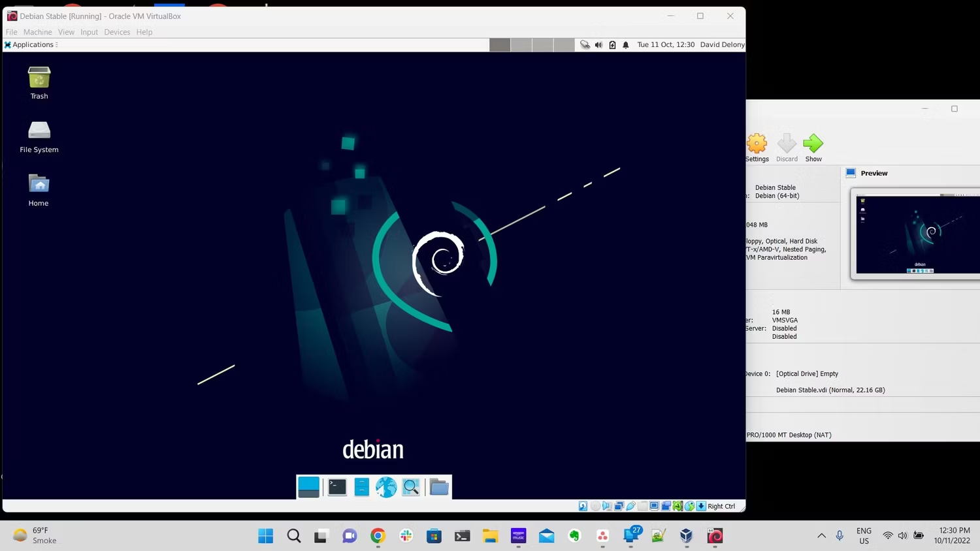980x551 pixels.
Task: Open the home folder icon in dock
Action: pos(439,487)
